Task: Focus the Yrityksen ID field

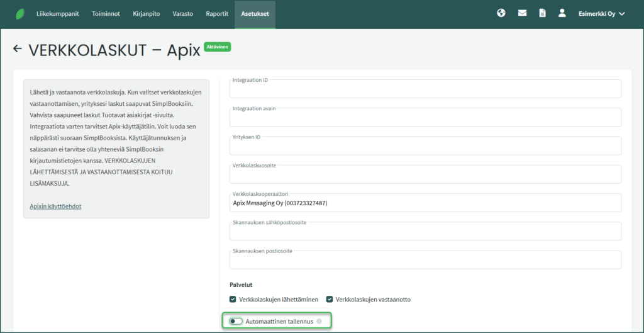Action: (425, 147)
